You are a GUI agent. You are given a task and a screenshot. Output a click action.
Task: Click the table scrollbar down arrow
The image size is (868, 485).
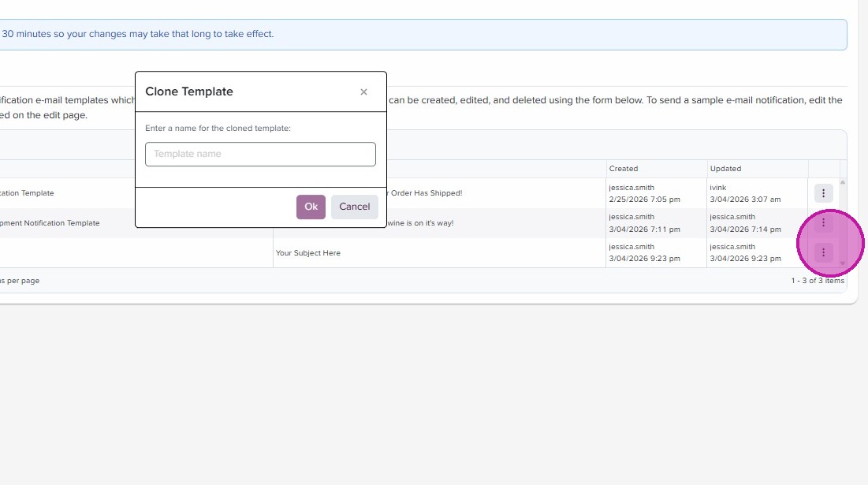click(843, 263)
